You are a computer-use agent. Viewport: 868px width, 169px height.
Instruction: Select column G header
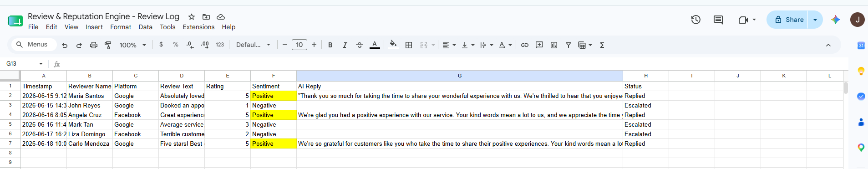(x=460, y=76)
